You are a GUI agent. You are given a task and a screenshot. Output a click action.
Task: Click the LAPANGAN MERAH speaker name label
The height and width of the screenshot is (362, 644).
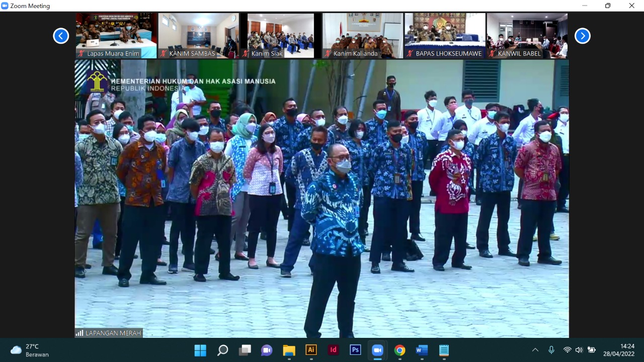coord(109,333)
